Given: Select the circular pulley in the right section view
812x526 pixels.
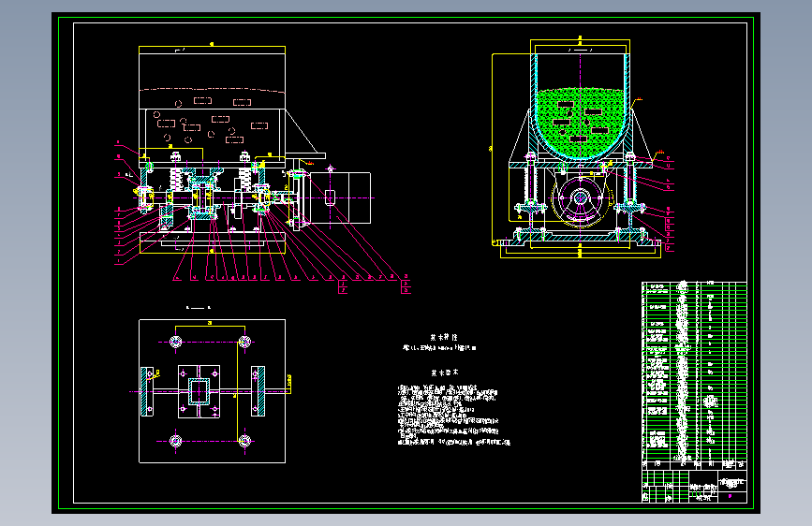Looking at the screenshot, I should coord(581,198).
